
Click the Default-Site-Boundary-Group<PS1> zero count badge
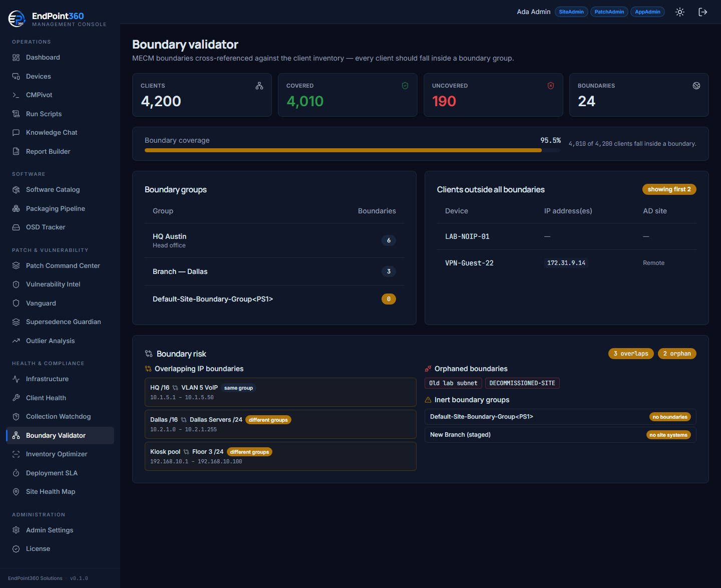pyautogui.click(x=389, y=299)
